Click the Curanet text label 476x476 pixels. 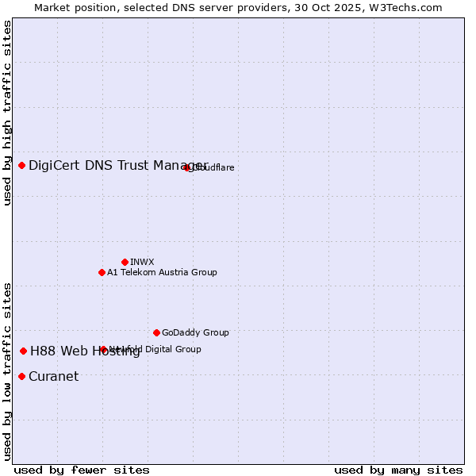coord(53,376)
